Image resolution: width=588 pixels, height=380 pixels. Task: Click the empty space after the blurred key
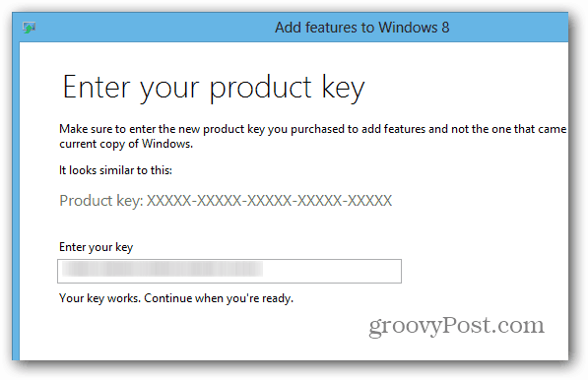point(332,271)
